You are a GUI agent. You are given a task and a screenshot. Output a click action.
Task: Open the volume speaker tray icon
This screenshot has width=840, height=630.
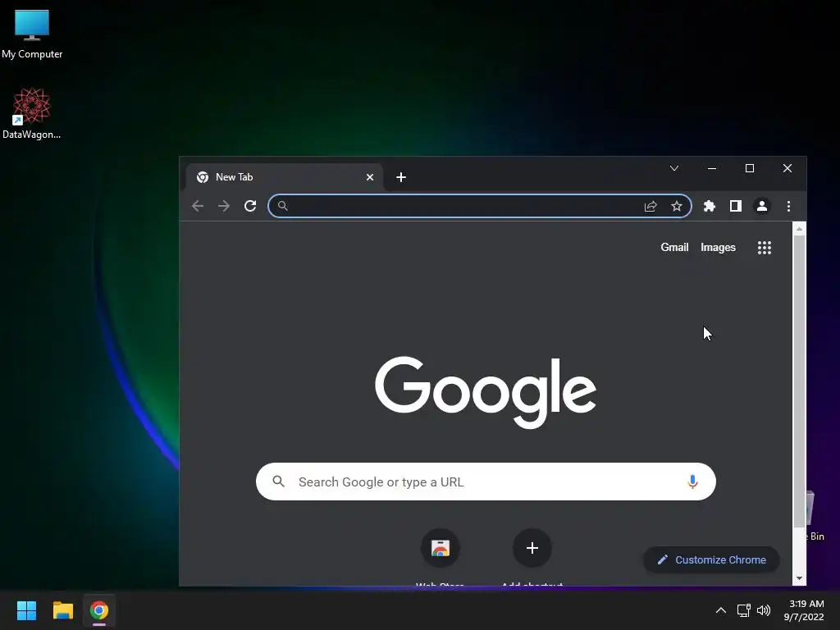[x=764, y=610]
